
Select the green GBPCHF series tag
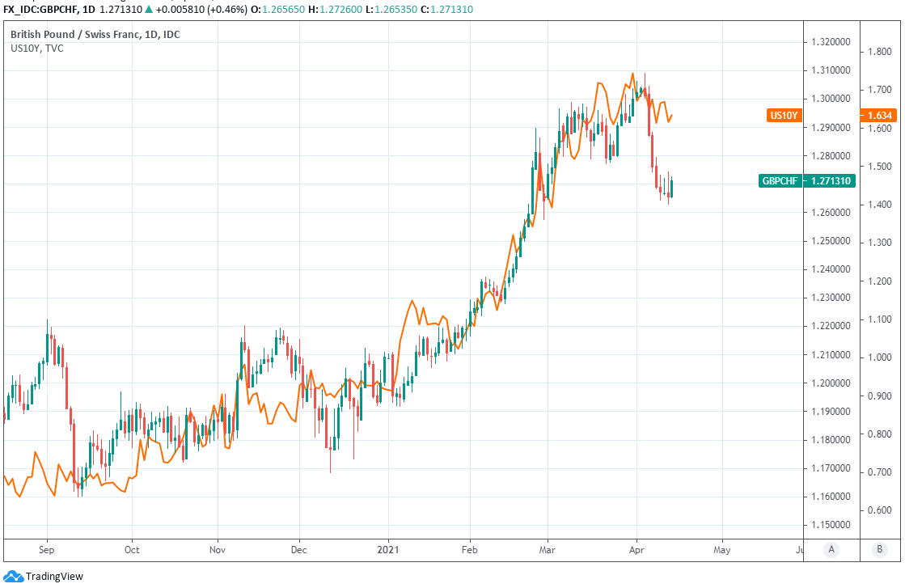point(780,181)
